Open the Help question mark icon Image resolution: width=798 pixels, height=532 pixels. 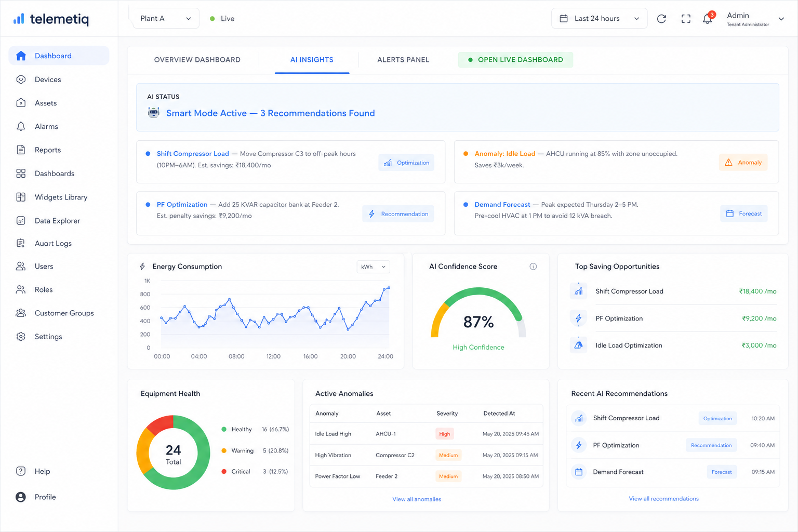[21, 471]
